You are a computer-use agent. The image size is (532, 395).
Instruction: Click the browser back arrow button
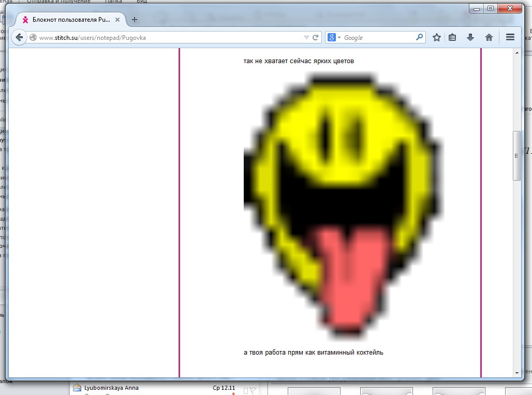pyautogui.click(x=19, y=37)
